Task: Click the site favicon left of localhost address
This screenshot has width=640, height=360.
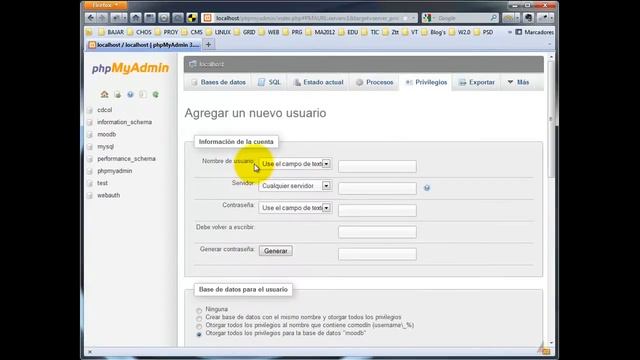Action: [x=207, y=18]
